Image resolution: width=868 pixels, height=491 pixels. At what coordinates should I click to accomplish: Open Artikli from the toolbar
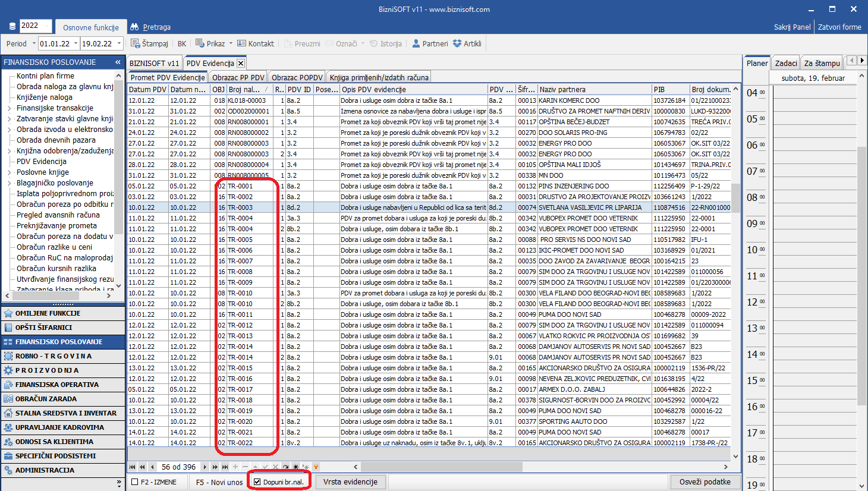pos(457,43)
